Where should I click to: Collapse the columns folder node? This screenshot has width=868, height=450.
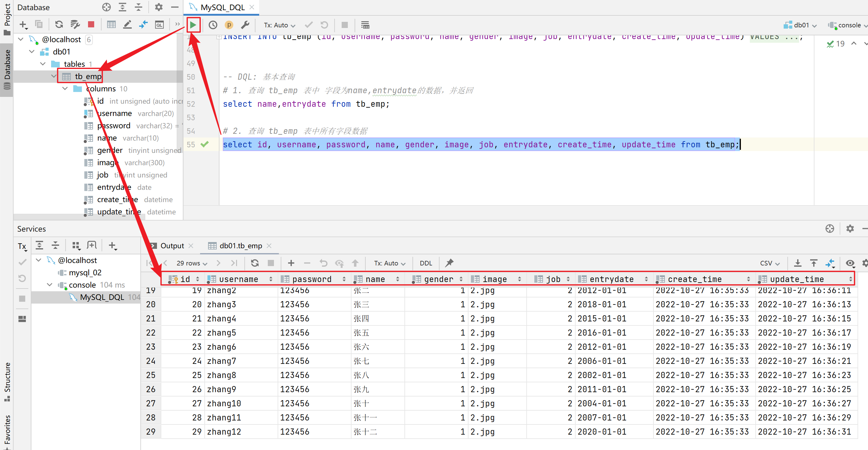(x=65, y=89)
